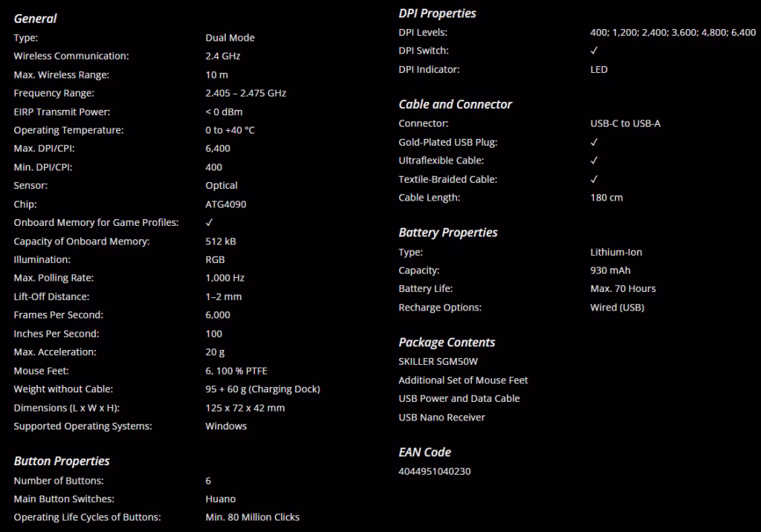Click the DPI Properties heading
The height and width of the screenshot is (532, 761).
coord(437,13)
